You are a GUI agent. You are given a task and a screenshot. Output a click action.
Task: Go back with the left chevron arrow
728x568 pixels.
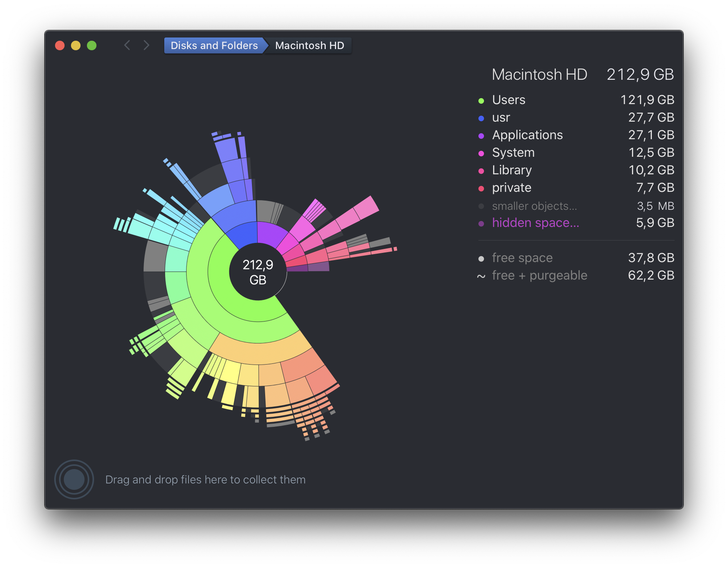point(127,45)
